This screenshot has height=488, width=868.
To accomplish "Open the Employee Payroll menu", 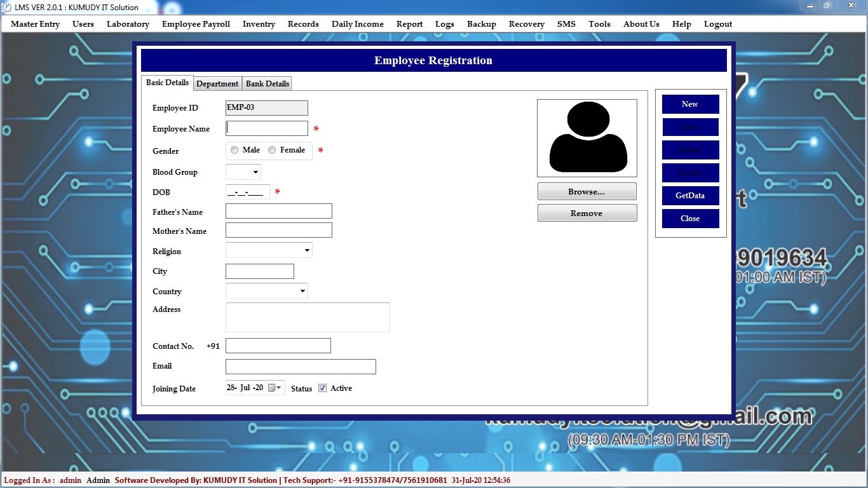I will [196, 24].
